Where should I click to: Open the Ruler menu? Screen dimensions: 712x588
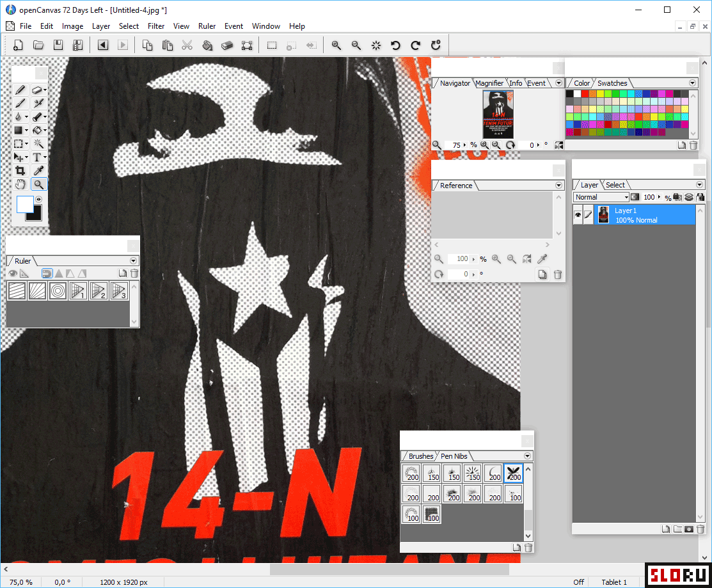coord(207,26)
